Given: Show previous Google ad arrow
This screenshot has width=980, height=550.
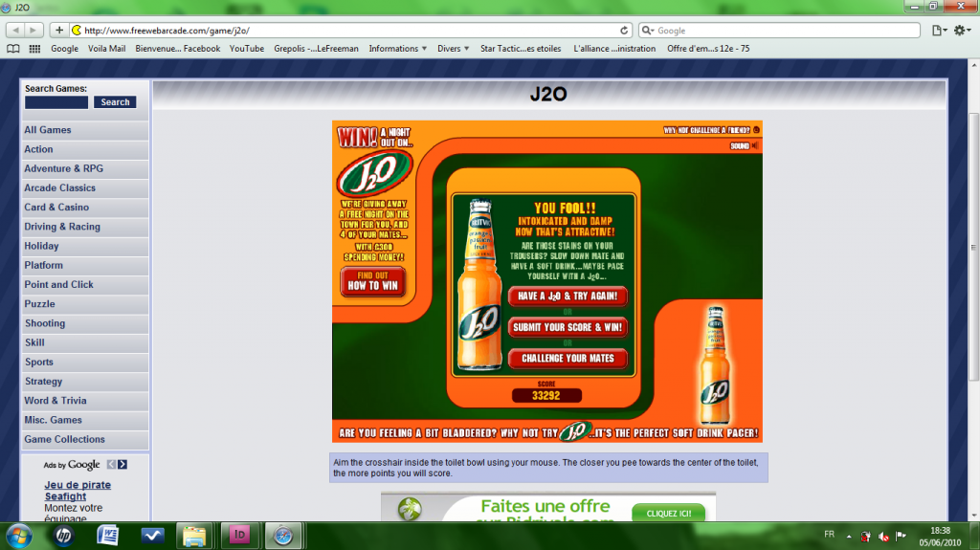Looking at the screenshot, I should click(x=111, y=464).
